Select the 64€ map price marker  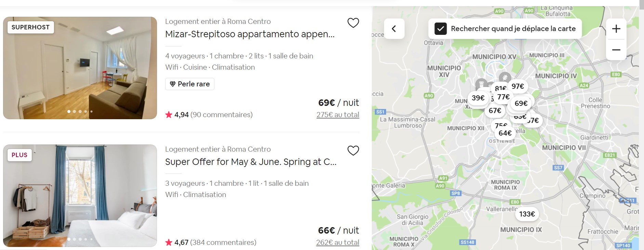coord(505,133)
